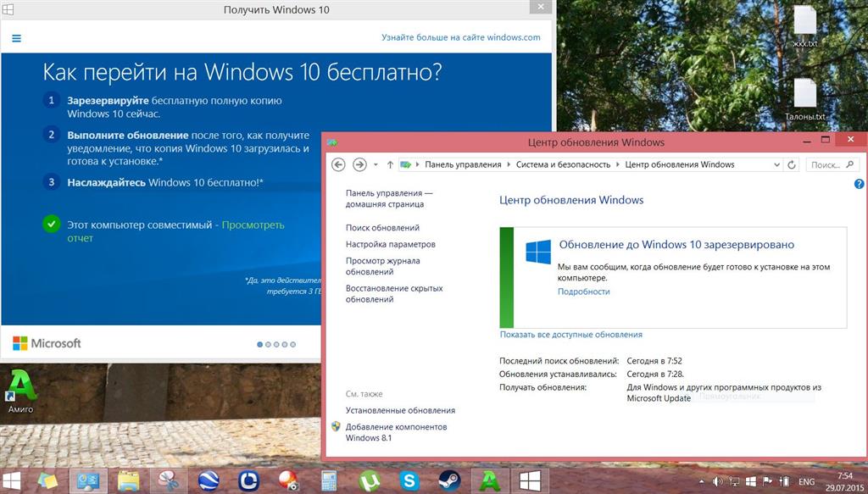The height and width of the screenshot is (494, 868).
Task: Open the 'жкх.txt' desktop file
Action: [x=805, y=26]
